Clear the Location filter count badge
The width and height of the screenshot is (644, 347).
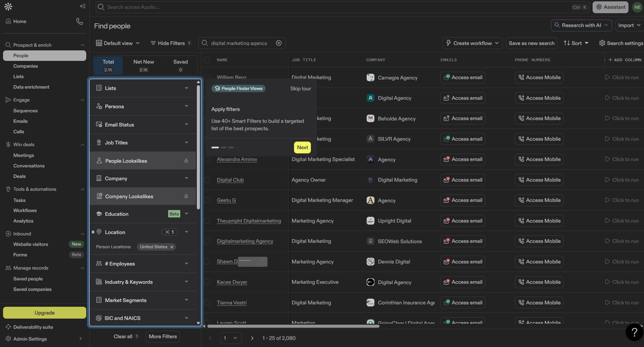[169, 232]
